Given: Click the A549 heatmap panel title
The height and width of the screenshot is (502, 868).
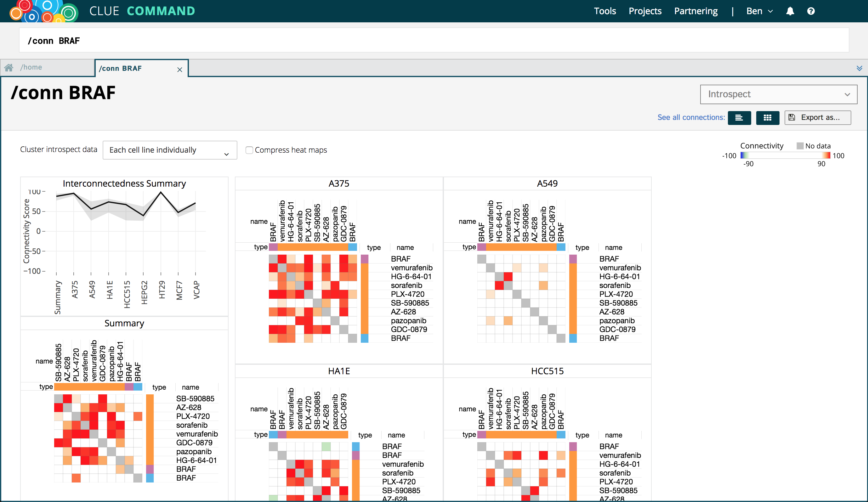Looking at the screenshot, I should [x=547, y=183].
